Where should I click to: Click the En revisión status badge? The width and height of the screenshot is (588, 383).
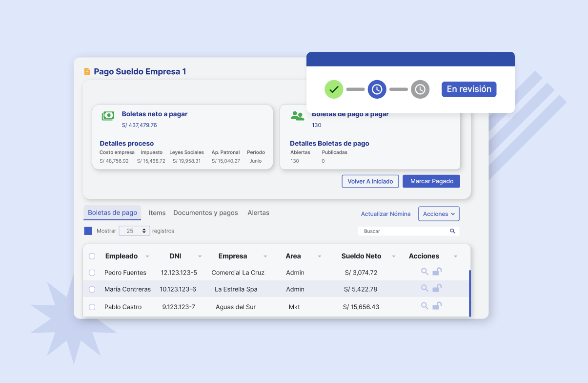tap(469, 89)
